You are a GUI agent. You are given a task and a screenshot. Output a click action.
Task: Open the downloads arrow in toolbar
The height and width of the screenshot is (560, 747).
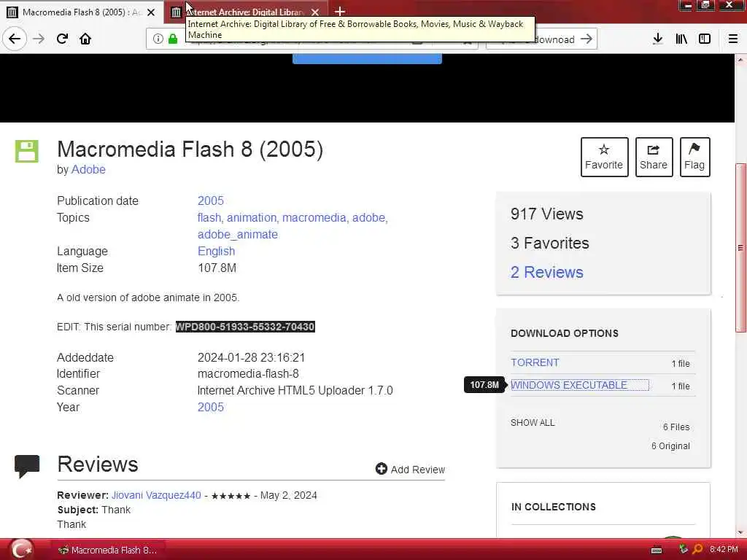coord(657,39)
